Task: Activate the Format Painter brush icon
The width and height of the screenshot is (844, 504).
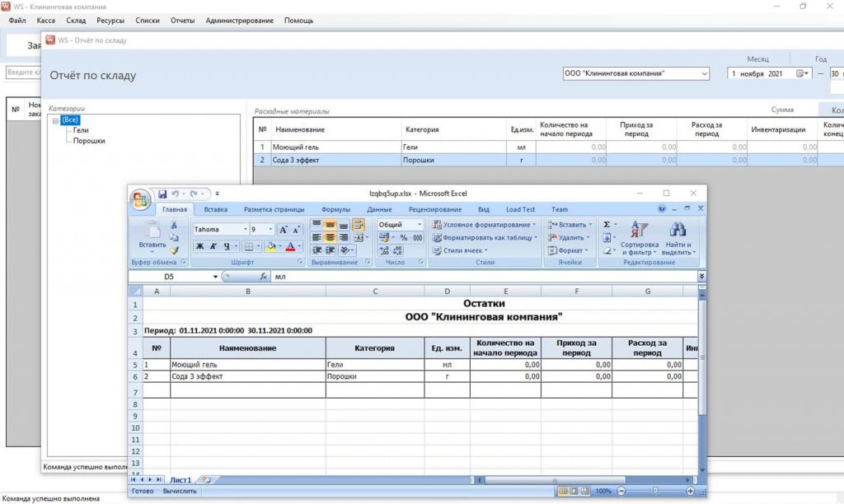Action: click(x=174, y=250)
